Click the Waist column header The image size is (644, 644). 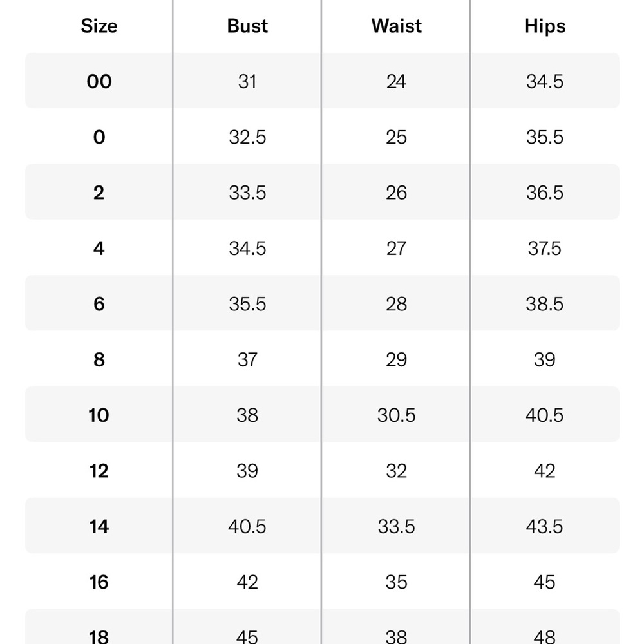coord(396,26)
